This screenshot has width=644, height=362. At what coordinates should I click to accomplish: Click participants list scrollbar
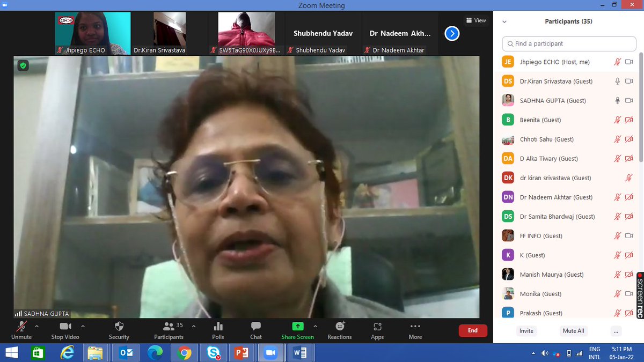click(641, 107)
